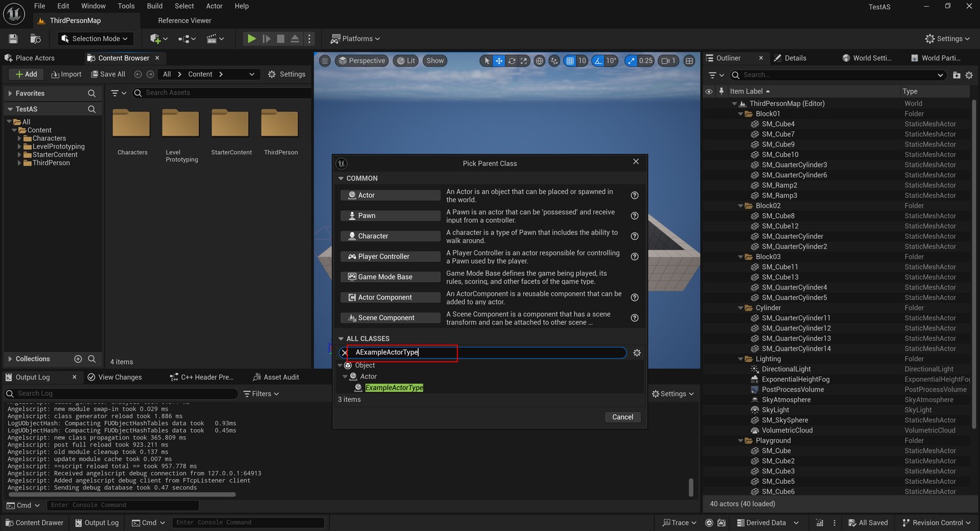
Task: Create new folder in the Outliner
Action: (x=957, y=75)
